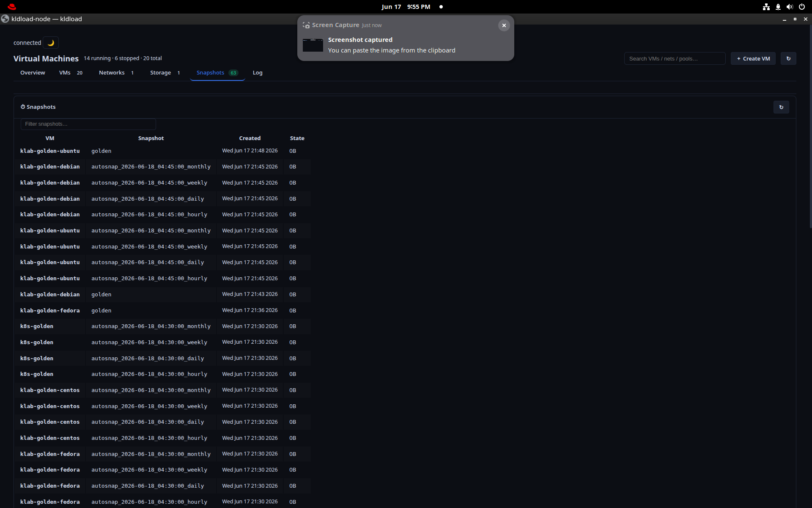Select k8s-golden 04:30:00_weekly snapshot
This screenshot has width=812, height=508.
pyautogui.click(x=162, y=342)
